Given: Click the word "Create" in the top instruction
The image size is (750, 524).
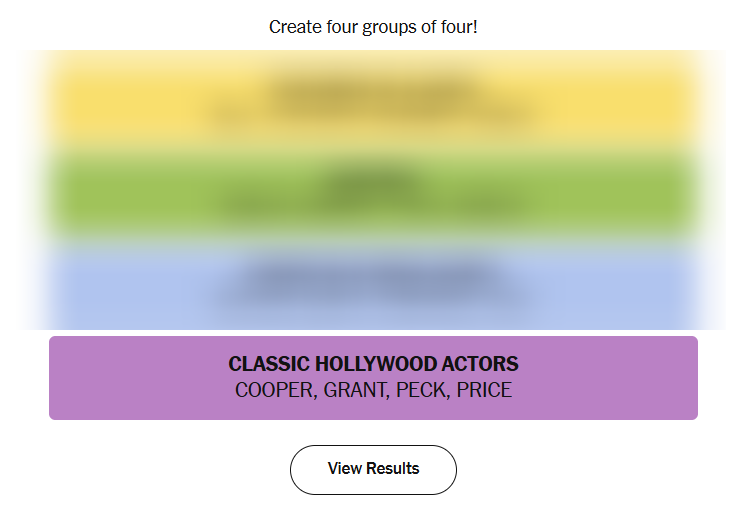Looking at the screenshot, I should pos(293,27).
